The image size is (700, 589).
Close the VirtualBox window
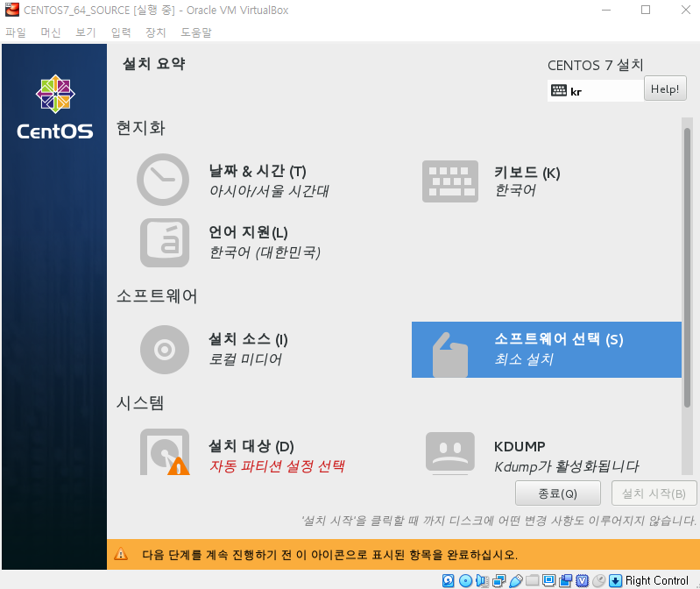[x=686, y=10]
